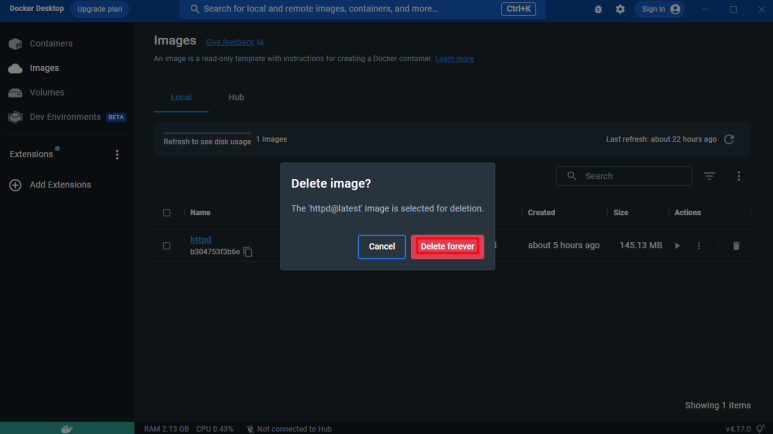Open the httpd image link
Image resolution: width=773 pixels, height=434 pixels.
click(201, 240)
